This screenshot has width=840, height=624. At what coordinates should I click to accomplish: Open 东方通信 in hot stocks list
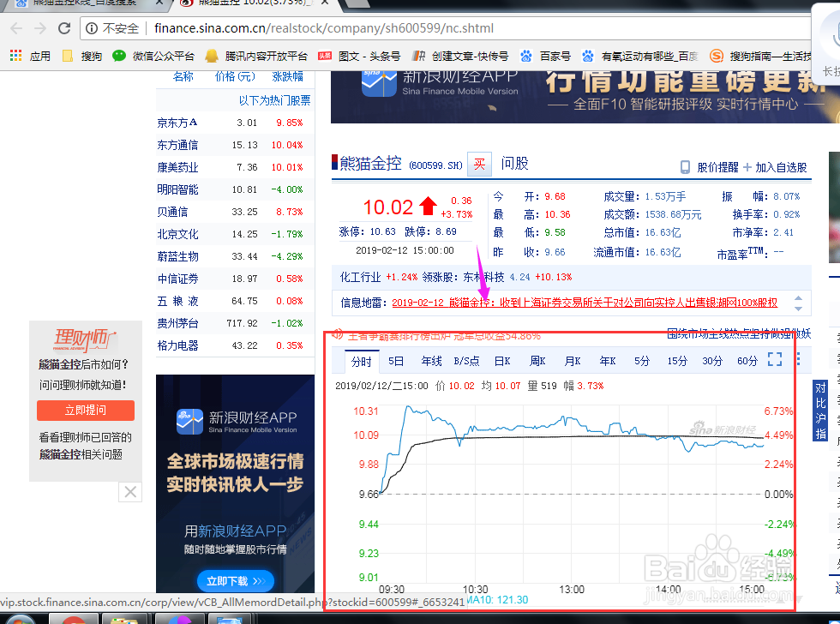point(177,145)
